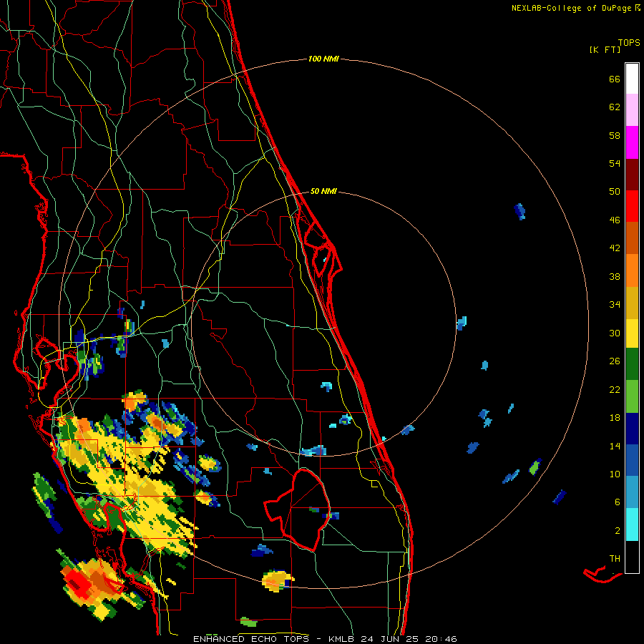Click the black TH threshold legend swatch
The width and height of the screenshot is (644, 644).
click(632, 557)
